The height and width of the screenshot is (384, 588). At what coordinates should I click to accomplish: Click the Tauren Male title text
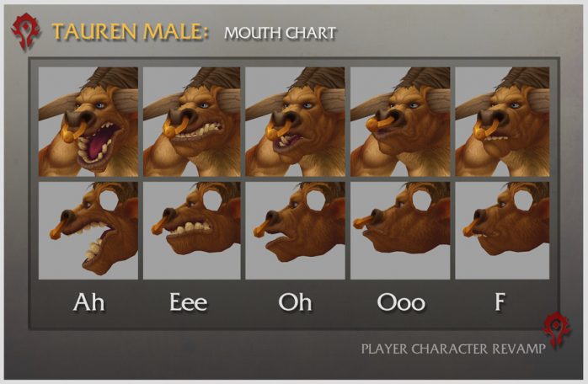click(130, 31)
